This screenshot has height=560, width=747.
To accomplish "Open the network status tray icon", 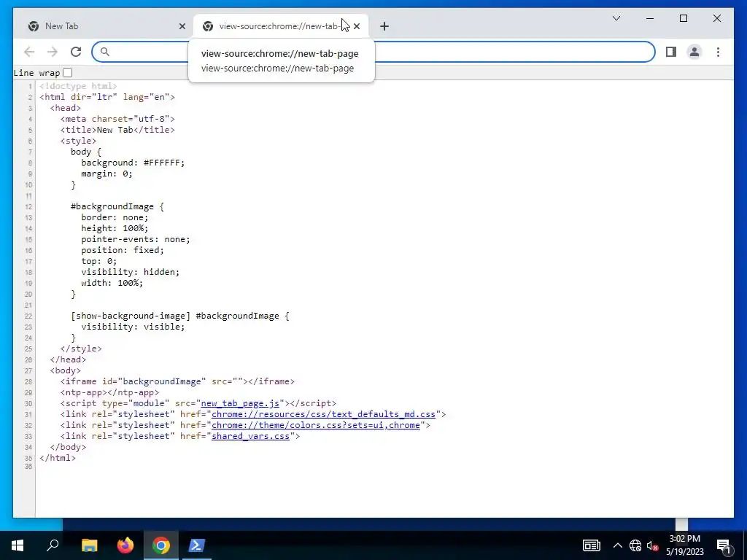I will tap(635, 545).
